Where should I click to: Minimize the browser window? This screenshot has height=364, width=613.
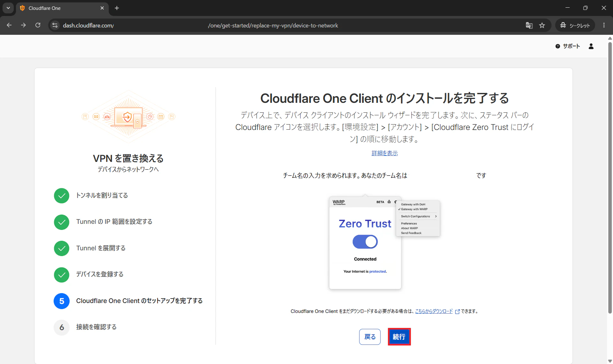click(567, 8)
